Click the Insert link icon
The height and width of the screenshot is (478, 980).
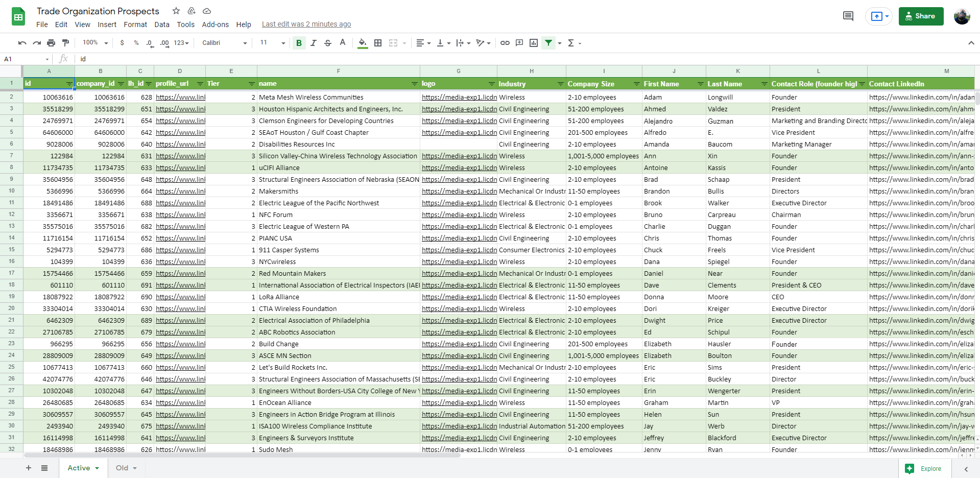pyautogui.click(x=505, y=43)
